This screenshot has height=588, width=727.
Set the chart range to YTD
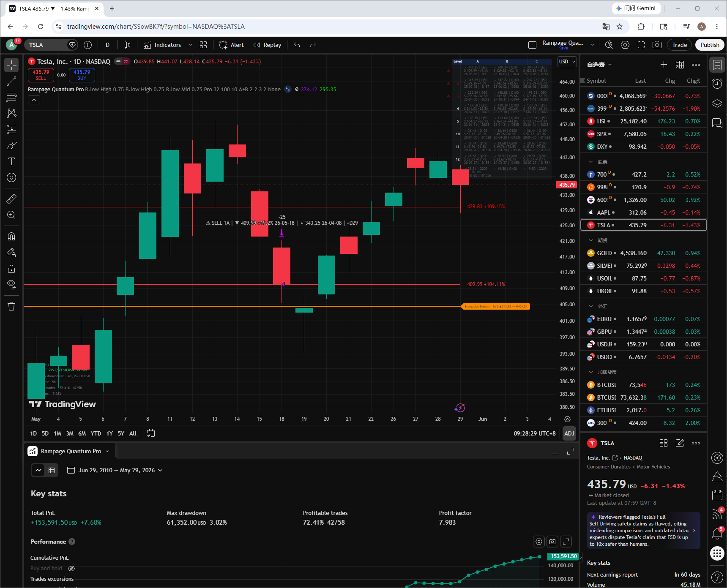(x=96, y=433)
